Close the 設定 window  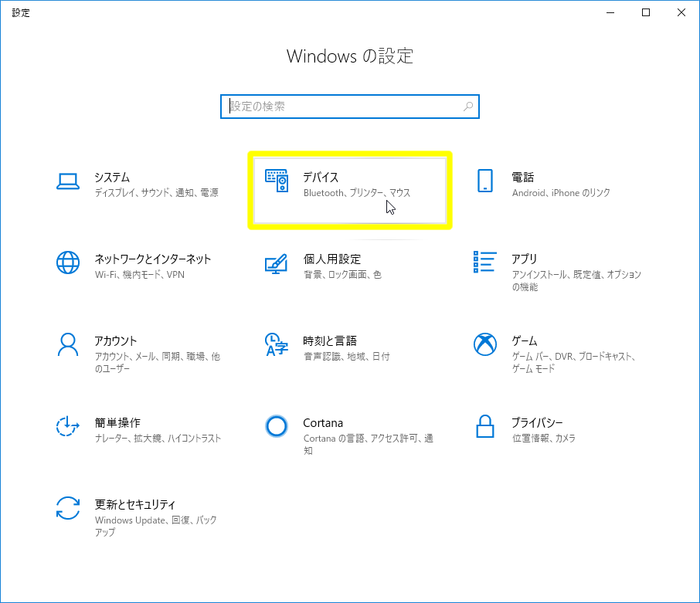(681, 12)
